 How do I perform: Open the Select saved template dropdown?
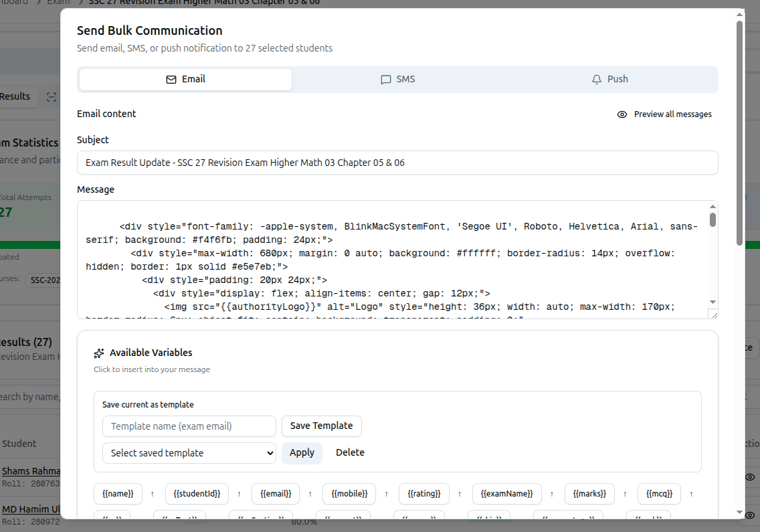click(189, 453)
